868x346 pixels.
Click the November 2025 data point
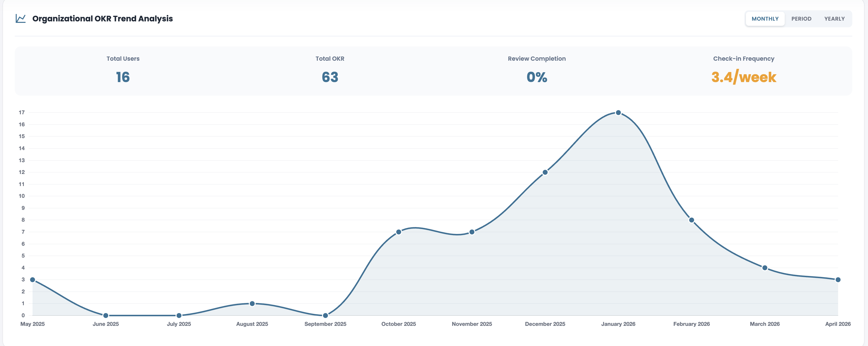(x=472, y=232)
